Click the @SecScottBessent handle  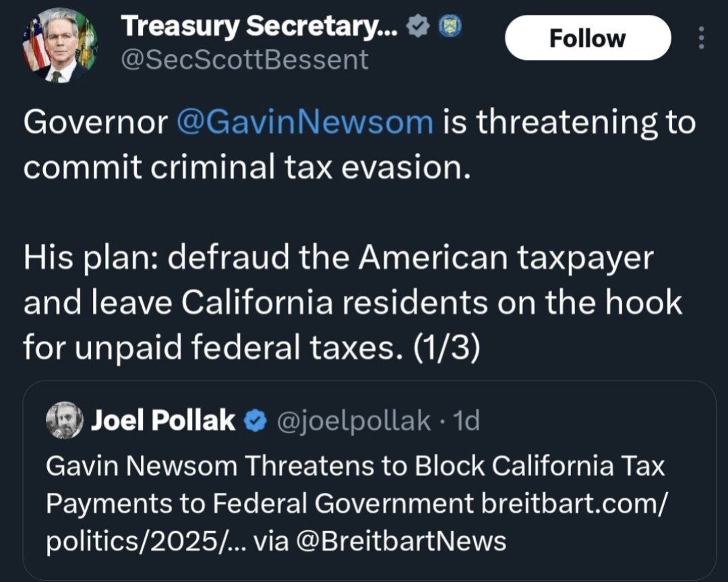point(244,60)
